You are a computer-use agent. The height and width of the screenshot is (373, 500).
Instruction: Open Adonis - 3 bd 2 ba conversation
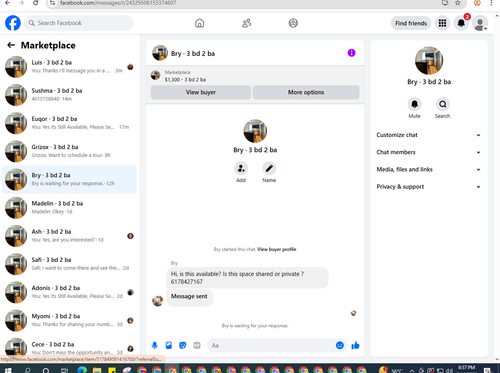(x=69, y=292)
